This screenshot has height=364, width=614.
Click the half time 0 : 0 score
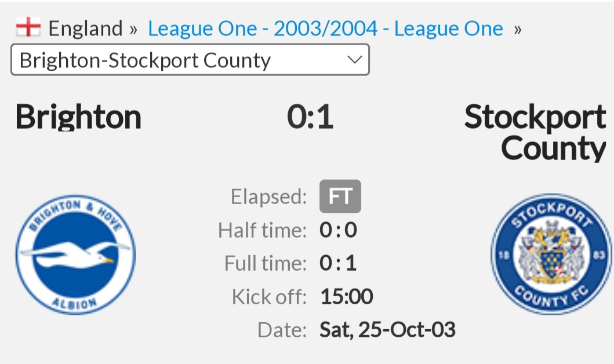tap(339, 230)
